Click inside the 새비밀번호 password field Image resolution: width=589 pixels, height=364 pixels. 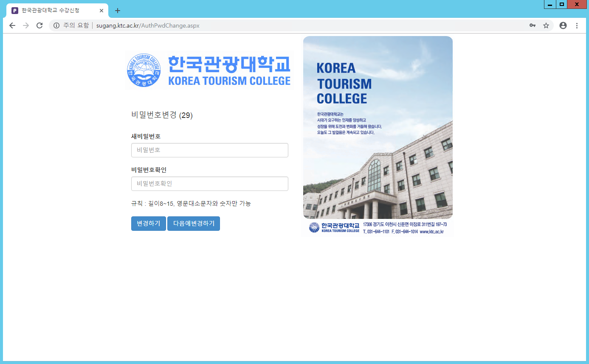point(209,150)
